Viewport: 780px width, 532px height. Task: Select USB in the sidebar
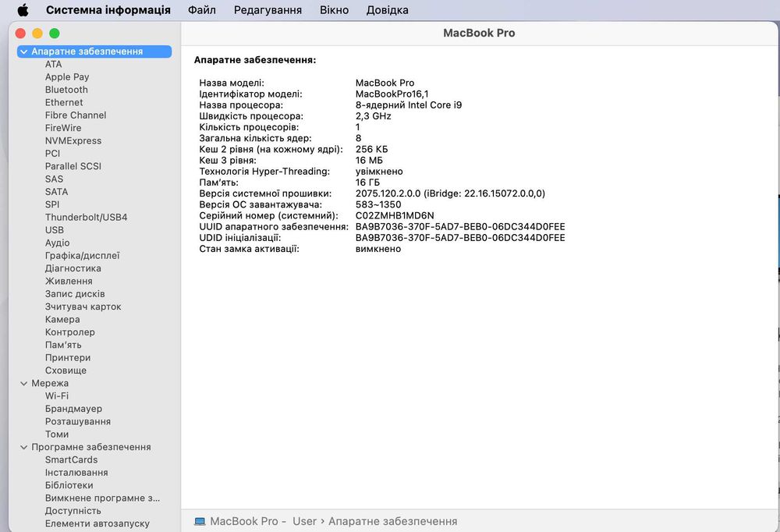click(55, 230)
